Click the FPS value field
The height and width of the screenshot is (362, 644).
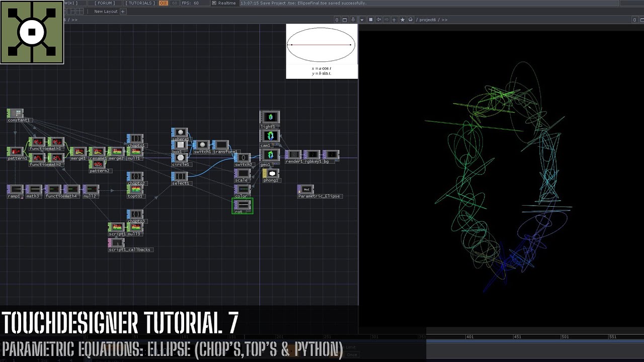point(196,3)
